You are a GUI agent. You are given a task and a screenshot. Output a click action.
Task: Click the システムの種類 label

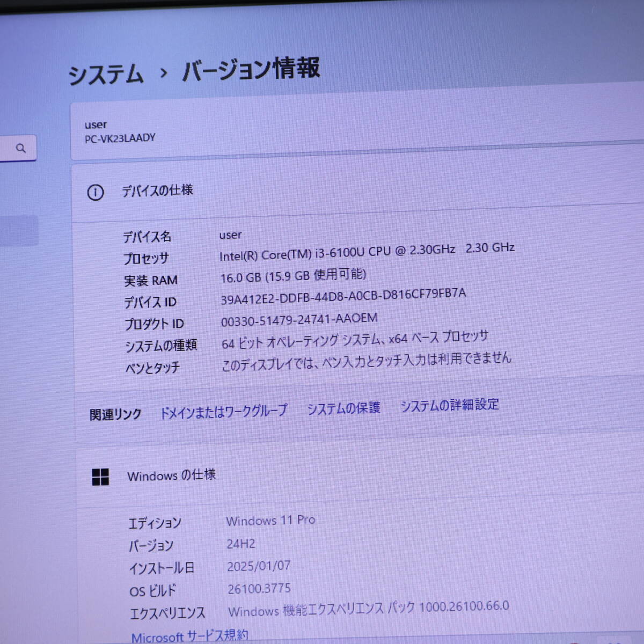[161, 346]
